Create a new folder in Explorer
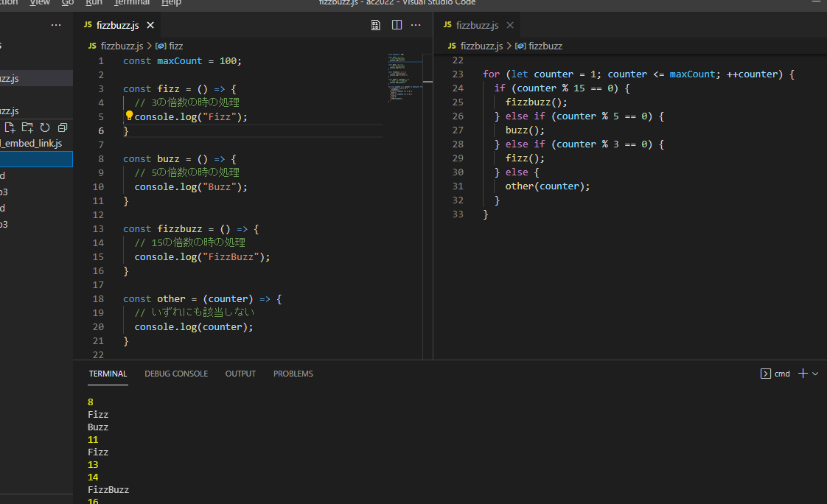 (x=27, y=127)
